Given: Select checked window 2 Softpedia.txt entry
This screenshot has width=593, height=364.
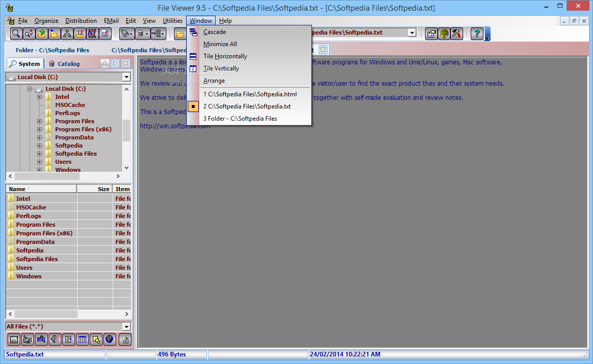Looking at the screenshot, I should click(x=249, y=106).
